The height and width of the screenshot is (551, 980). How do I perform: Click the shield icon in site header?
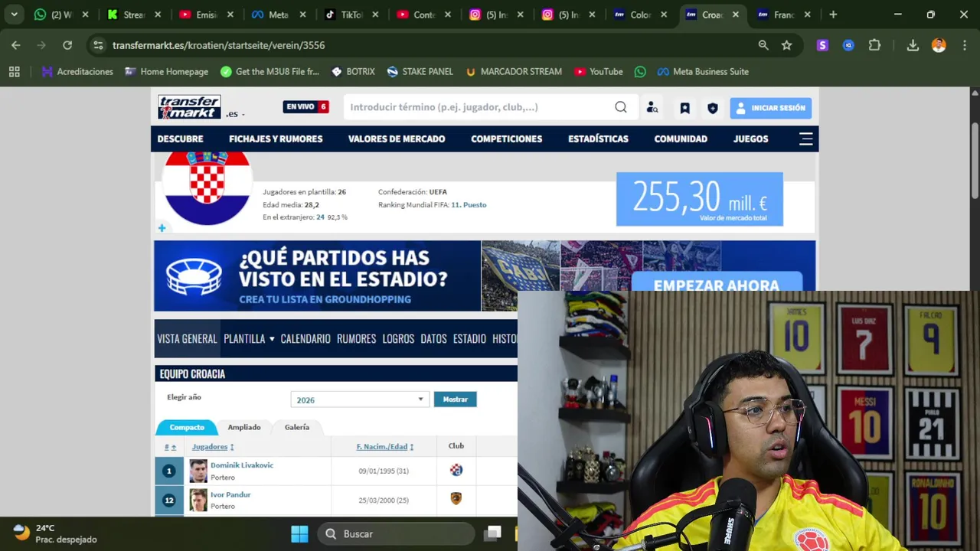pyautogui.click(x=713, y=108)
